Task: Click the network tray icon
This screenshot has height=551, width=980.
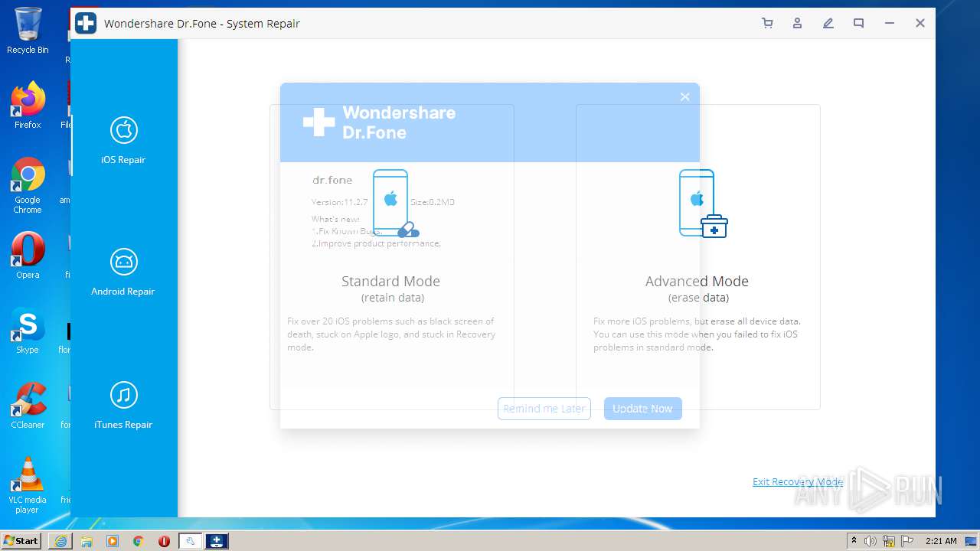Action: 889,541
